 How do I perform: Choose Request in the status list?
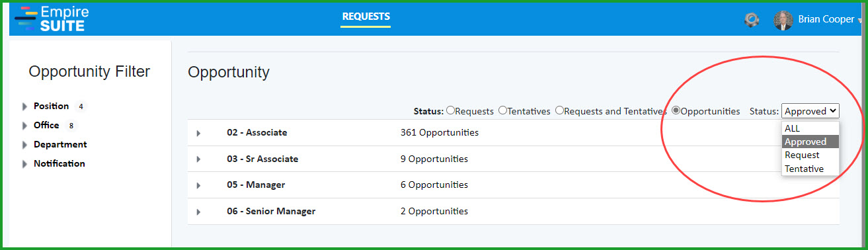click(x=810, y=155)
